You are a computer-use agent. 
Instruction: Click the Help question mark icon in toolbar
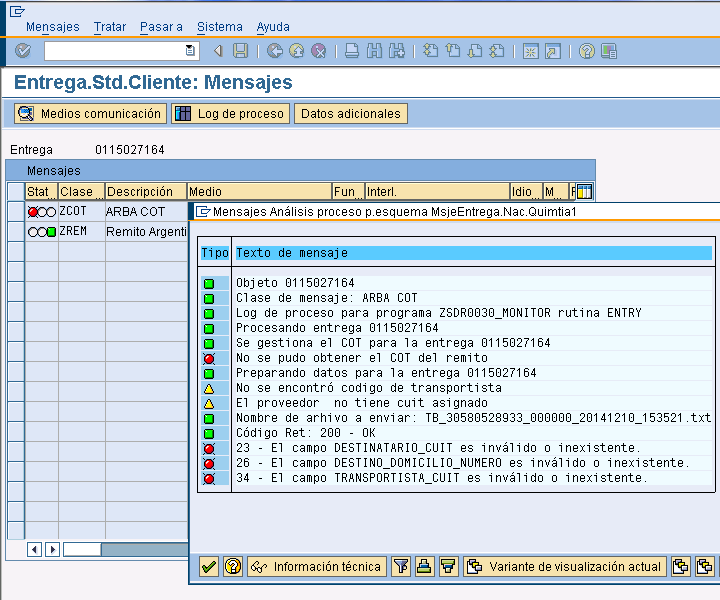pyautogui.click(x=586, y=50)
